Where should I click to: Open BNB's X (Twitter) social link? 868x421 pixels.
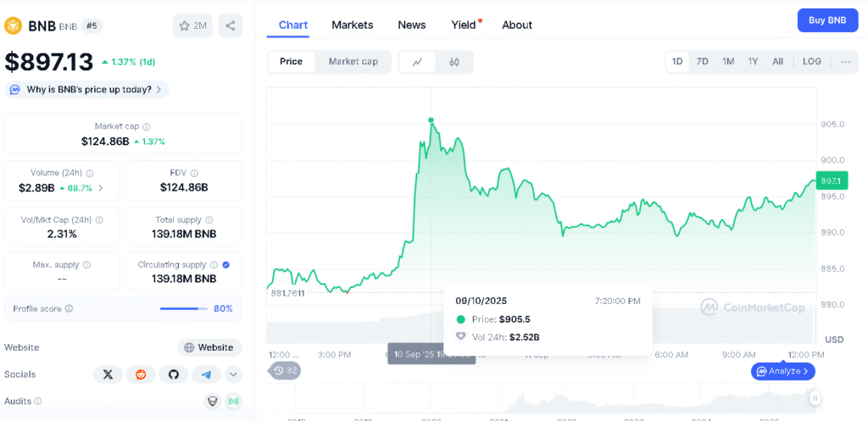coord(108,374)
